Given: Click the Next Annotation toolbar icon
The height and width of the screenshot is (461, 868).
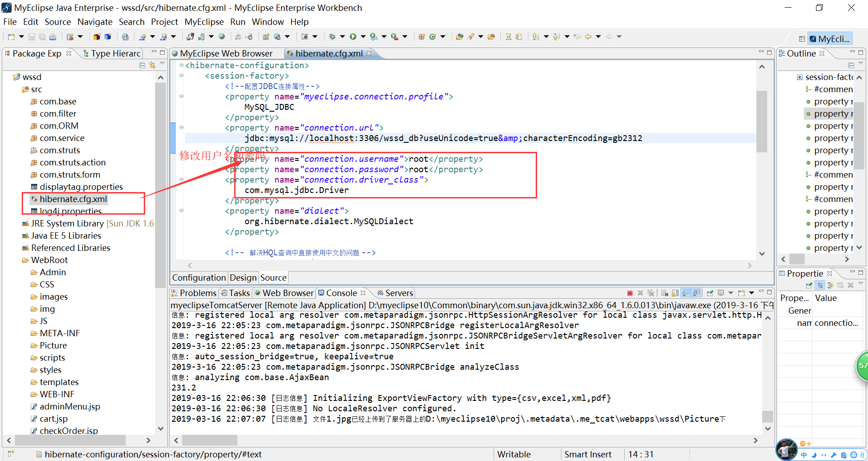Looking at the screenshot, I should tap(536, 37).
